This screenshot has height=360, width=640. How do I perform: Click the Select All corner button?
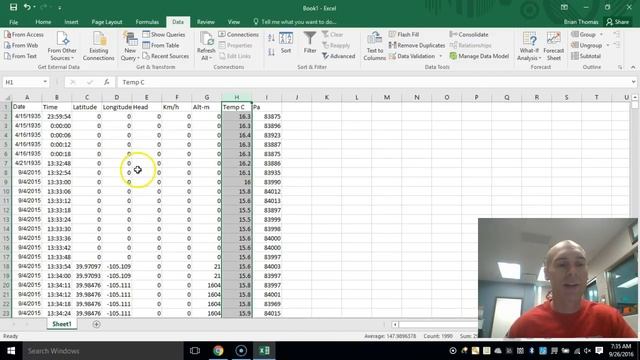click(x=7, y=98)
